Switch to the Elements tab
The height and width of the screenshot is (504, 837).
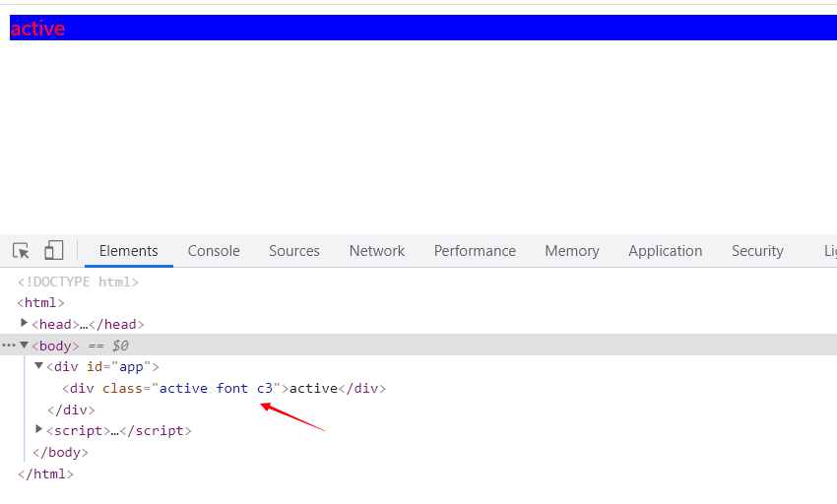[x=129, y=251]
